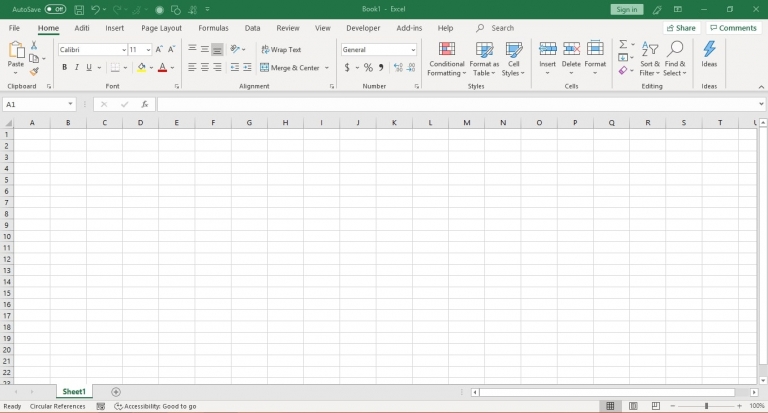Click the Cut scissors icon
The width and height of the screenshot is (768, 413).
pos(34,46)
